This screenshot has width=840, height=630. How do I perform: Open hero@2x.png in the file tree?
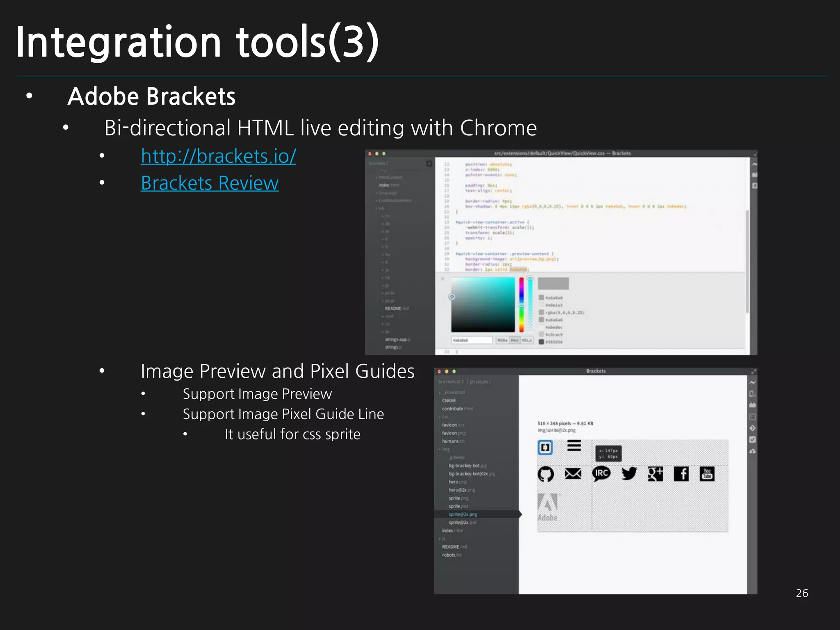point(462,490)
